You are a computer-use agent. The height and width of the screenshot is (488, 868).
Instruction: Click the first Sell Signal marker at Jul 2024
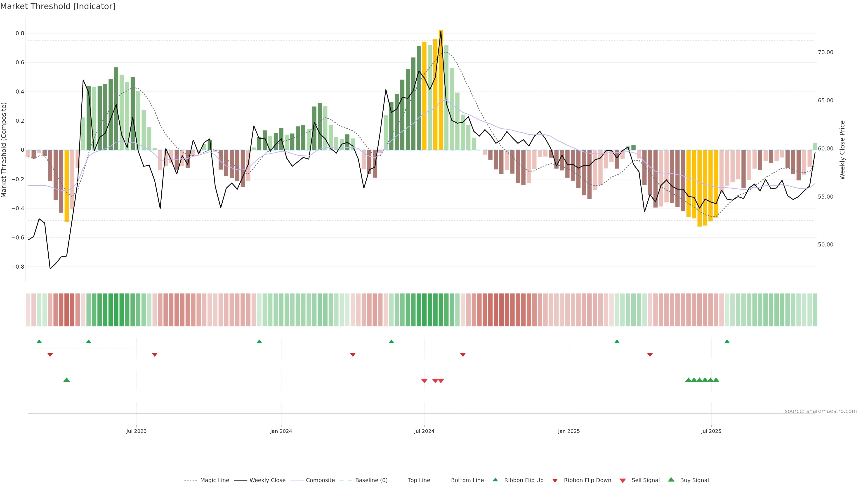click(x=424, y=381)
